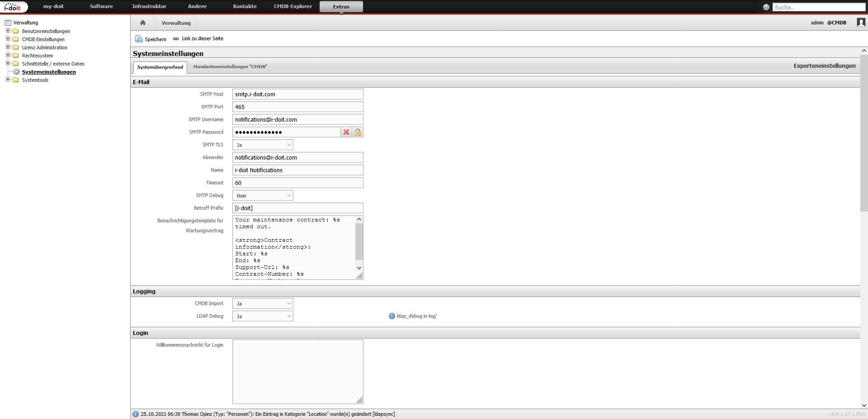Image resolution: width=868 pixels, height=419 pixels.
Task: Click the Verwaltung breadcrumb
Action: 176,23
